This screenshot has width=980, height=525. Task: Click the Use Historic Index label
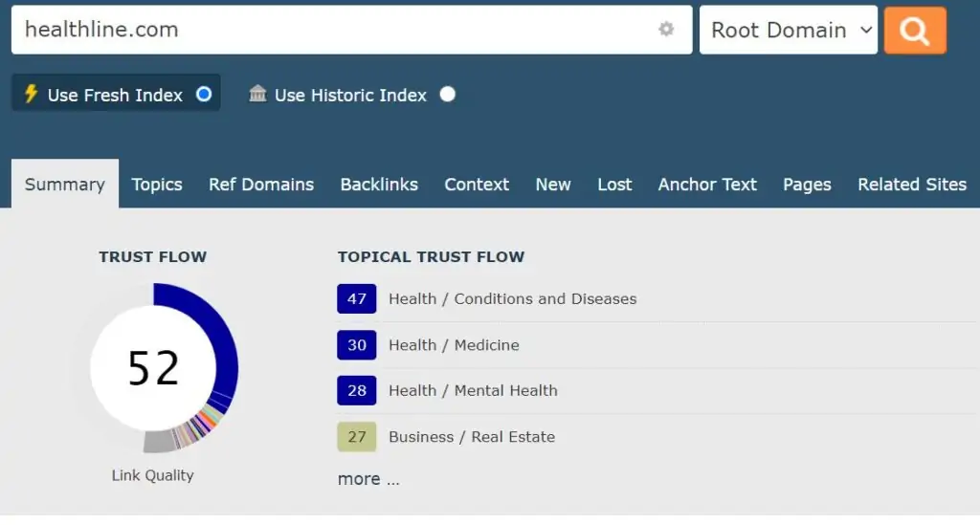[350, 95]
